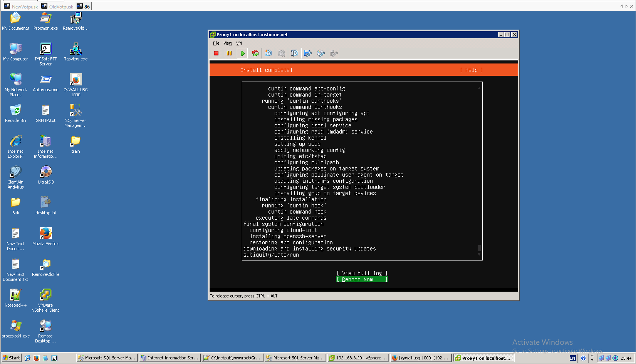Viewport: 636px width, 364px height.
Task: Reset the VM with the red-green arrows icon
Action: tap(255, 53)
